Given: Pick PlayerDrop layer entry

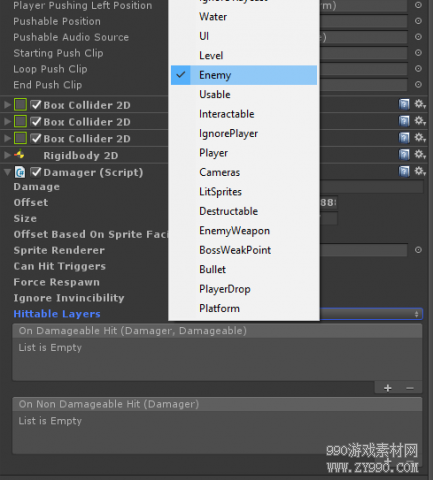Looking at the screenshot, I should 244,289.
